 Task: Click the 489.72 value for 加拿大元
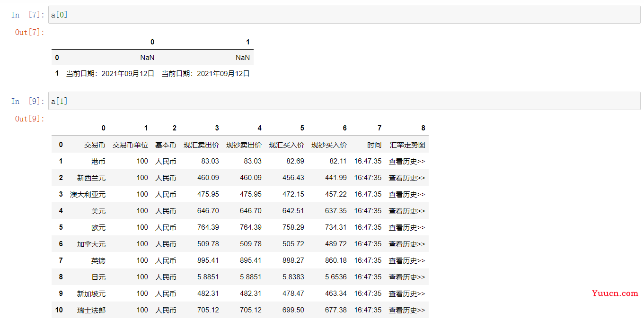coord(336,244)
